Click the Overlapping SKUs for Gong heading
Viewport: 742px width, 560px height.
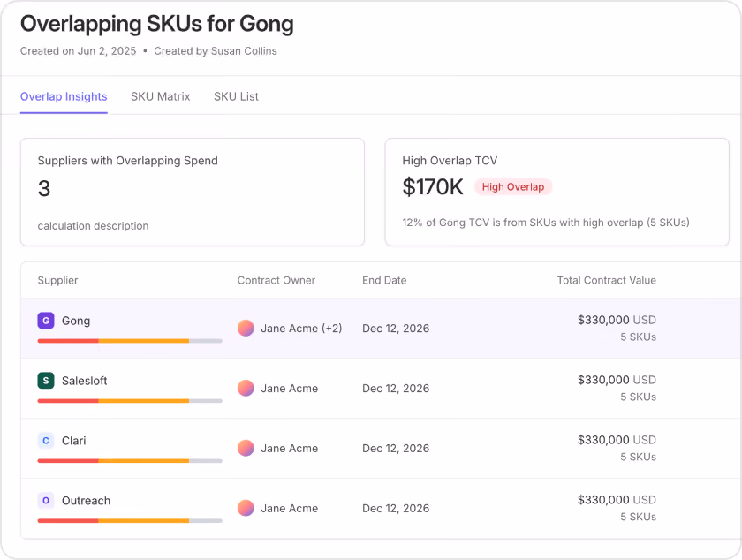pos(156,24)
